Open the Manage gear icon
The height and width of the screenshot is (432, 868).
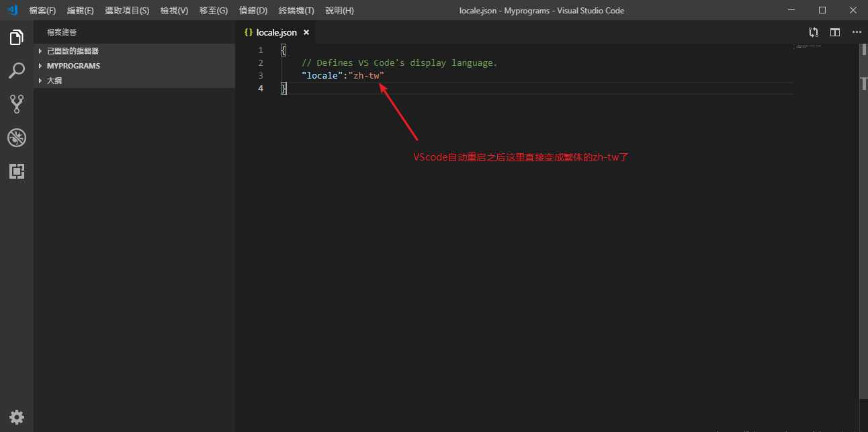pos(17,417)
